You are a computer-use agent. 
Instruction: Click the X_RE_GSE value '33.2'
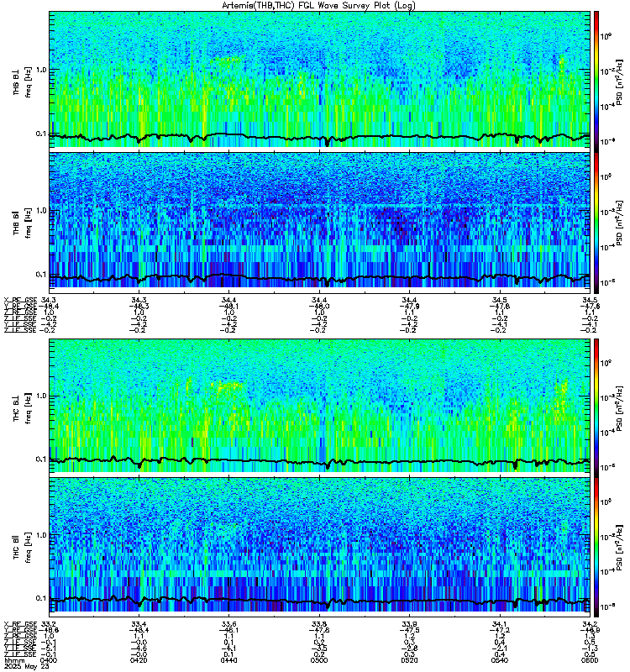50,624
